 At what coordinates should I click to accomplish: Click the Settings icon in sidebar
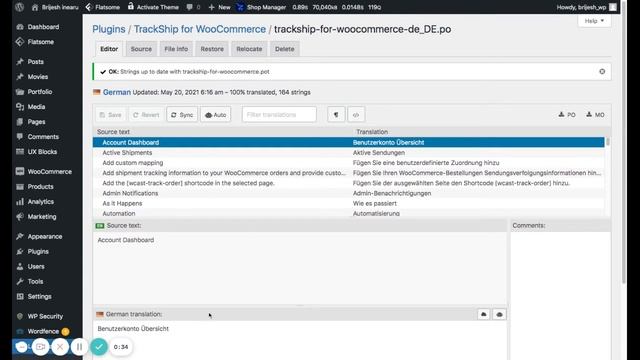tap(20, 297)
